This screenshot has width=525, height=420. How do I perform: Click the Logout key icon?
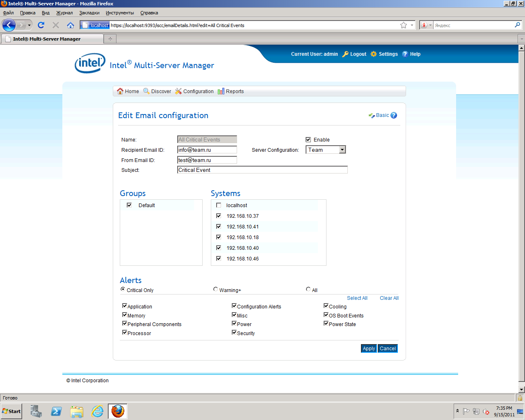(345, 54)
